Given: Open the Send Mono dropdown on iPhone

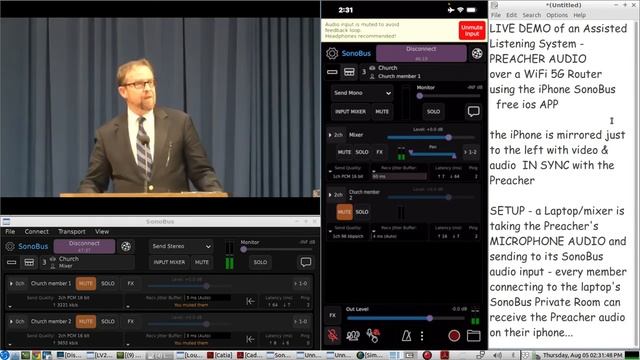Looking at the screenshot, I should coord(362,93).
